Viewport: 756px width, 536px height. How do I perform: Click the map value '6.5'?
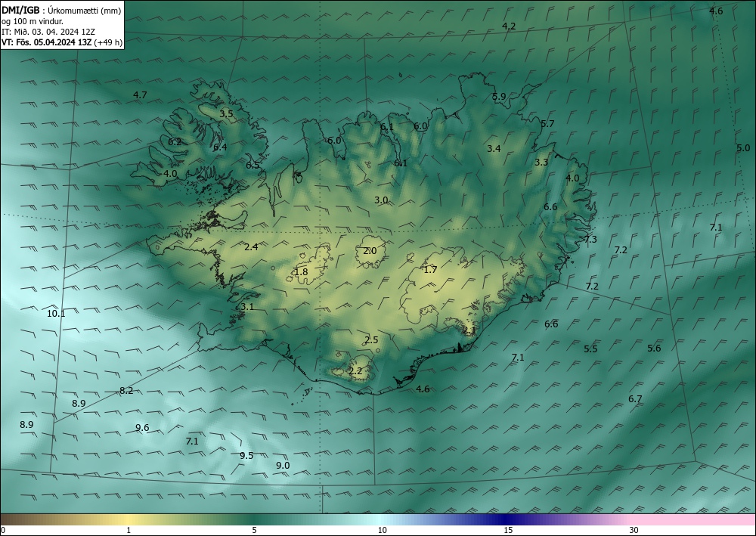253,166
